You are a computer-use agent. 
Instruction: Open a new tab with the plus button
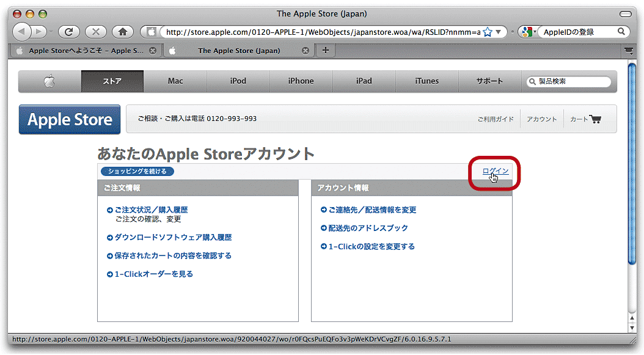325,50
